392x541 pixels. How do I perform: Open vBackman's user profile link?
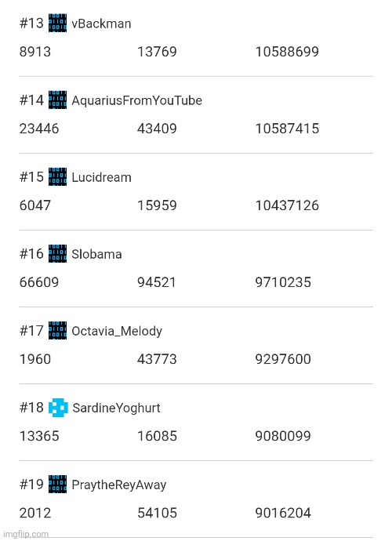click(101, 24)
